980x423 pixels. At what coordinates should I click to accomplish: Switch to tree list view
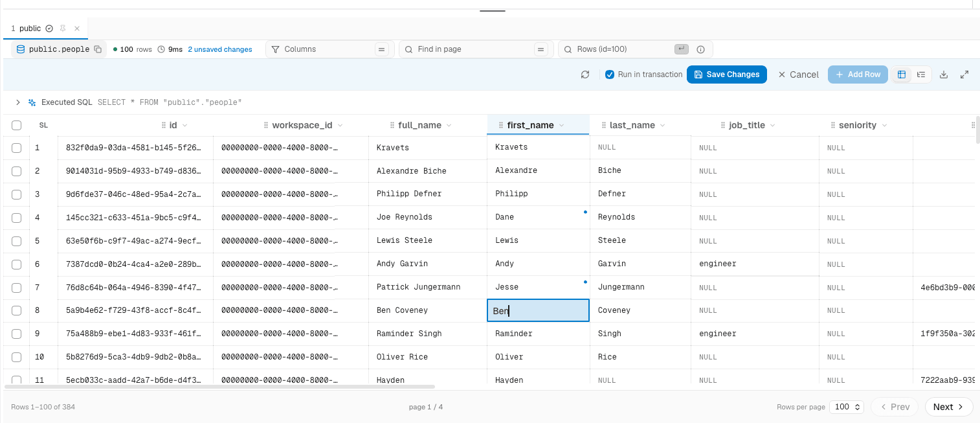point(920,74)
